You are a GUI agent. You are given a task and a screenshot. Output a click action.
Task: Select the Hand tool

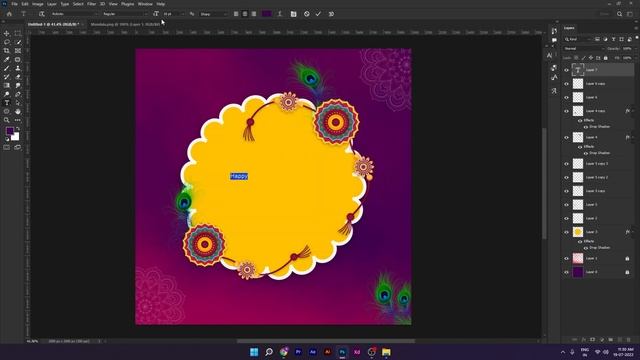18,111
